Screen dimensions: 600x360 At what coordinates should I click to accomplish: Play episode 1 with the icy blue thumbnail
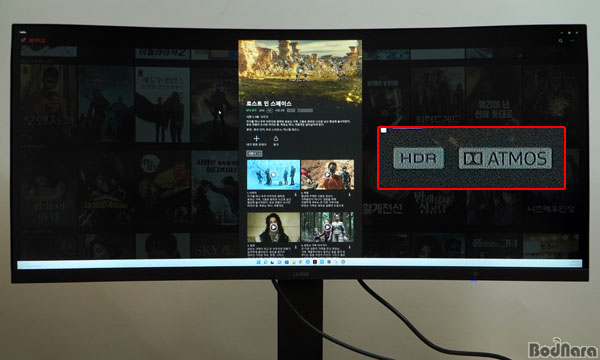273,175
